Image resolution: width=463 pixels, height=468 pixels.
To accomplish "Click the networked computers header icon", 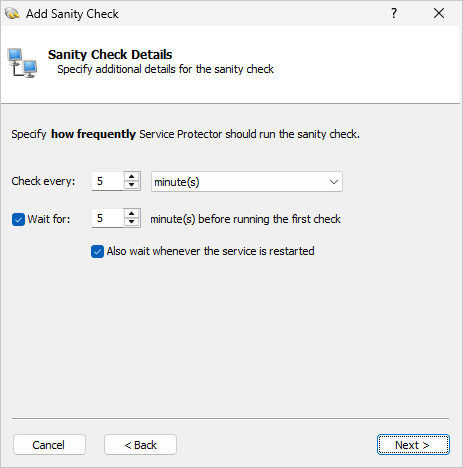I will [22, 63].
